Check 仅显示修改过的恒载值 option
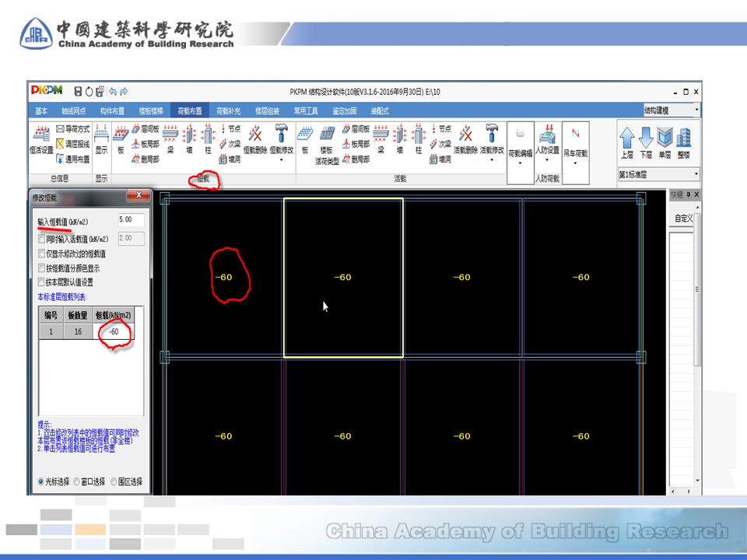 42,254
